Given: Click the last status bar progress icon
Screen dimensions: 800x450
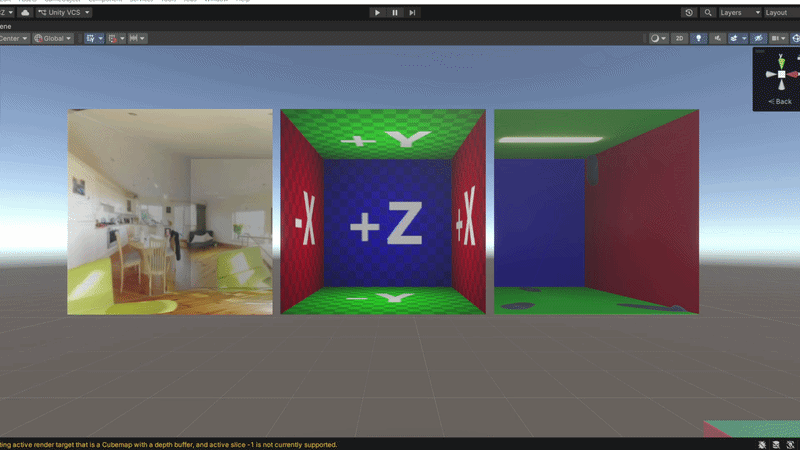Looking at the screenshot, I should point(790,445).
